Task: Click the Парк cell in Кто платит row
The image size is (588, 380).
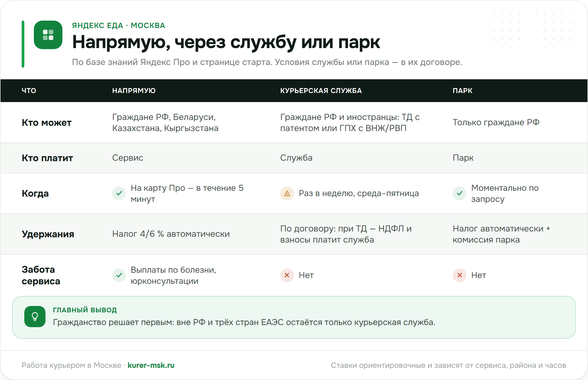Action: (x=463, y=158)
